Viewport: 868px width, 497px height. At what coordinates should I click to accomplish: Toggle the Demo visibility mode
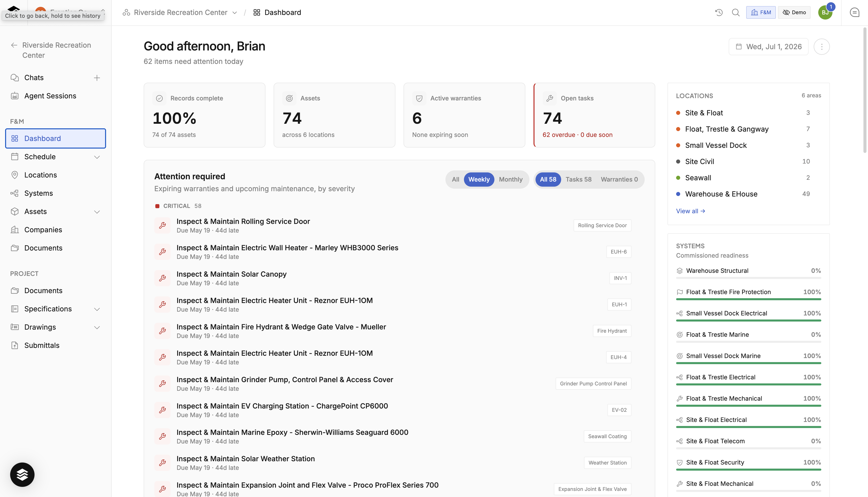pos(794,13)
